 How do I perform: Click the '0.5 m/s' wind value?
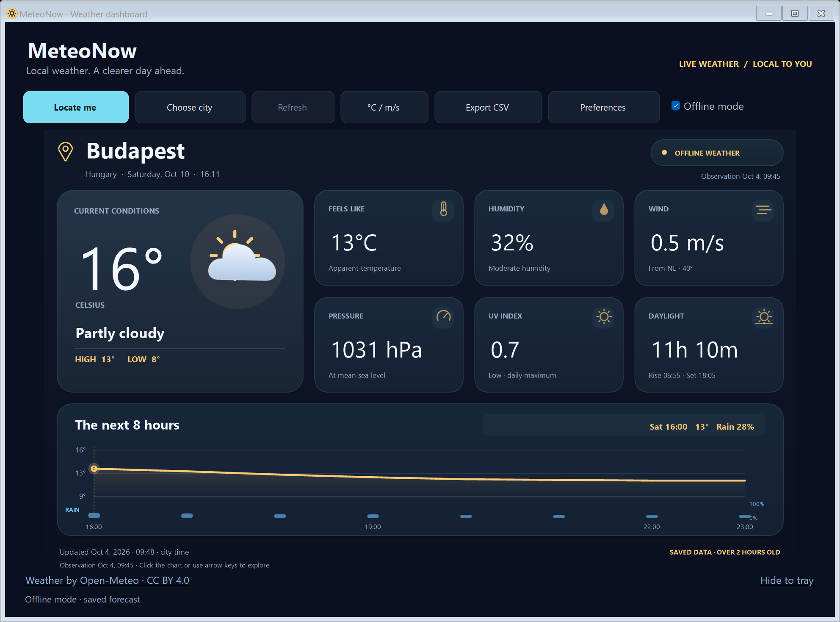click(x=687, y=243)
